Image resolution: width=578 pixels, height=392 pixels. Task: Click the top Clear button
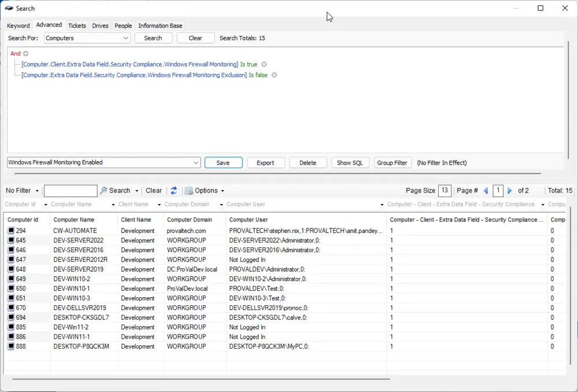pos(195,38)
